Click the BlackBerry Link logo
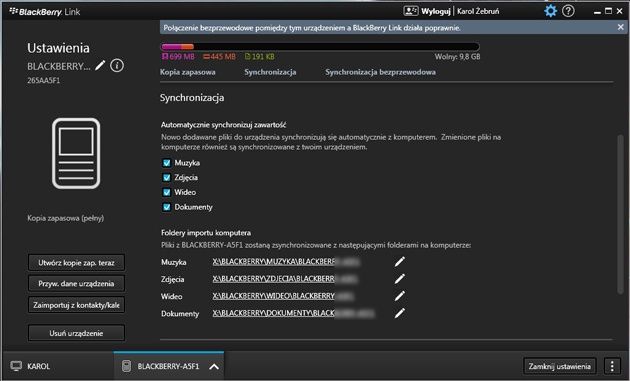The height and width of the screenshot is (381, 630). point(45,12)
